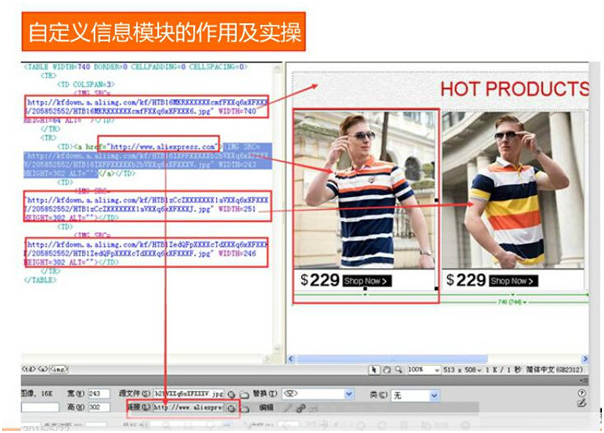Click the link field with aliexpress URL
This screenshot has height=433, width=604.
tap(188, 407)
